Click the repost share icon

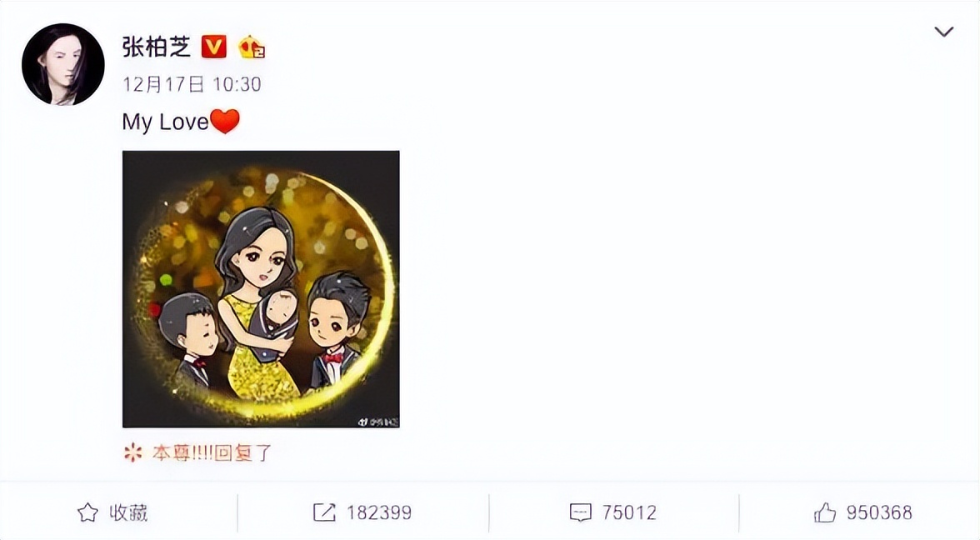click(x=324, y=513)
